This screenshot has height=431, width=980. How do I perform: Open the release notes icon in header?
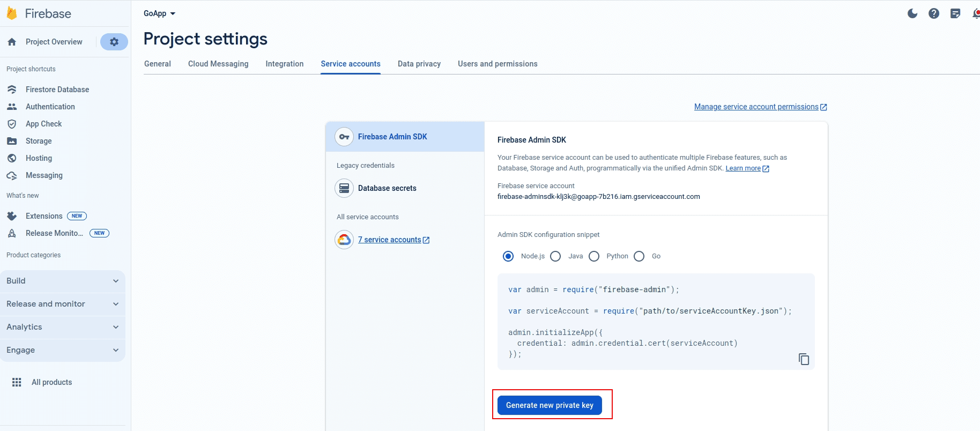955,13
